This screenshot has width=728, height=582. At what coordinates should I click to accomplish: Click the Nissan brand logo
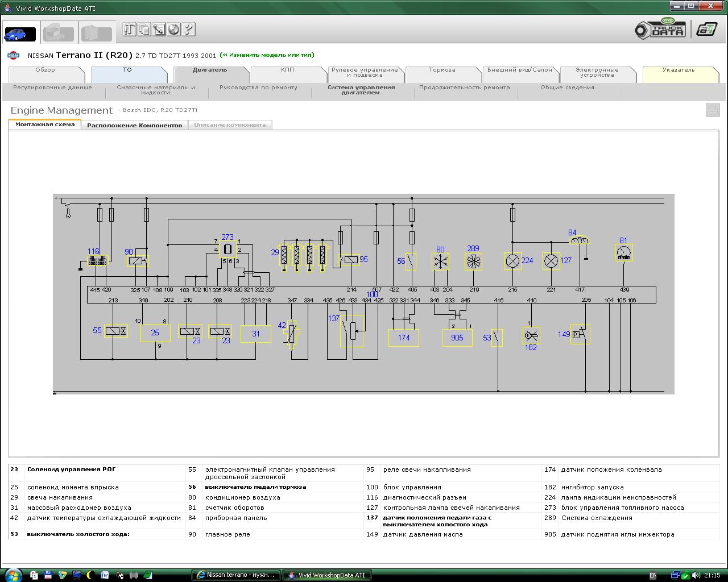[x=13, y=55]
